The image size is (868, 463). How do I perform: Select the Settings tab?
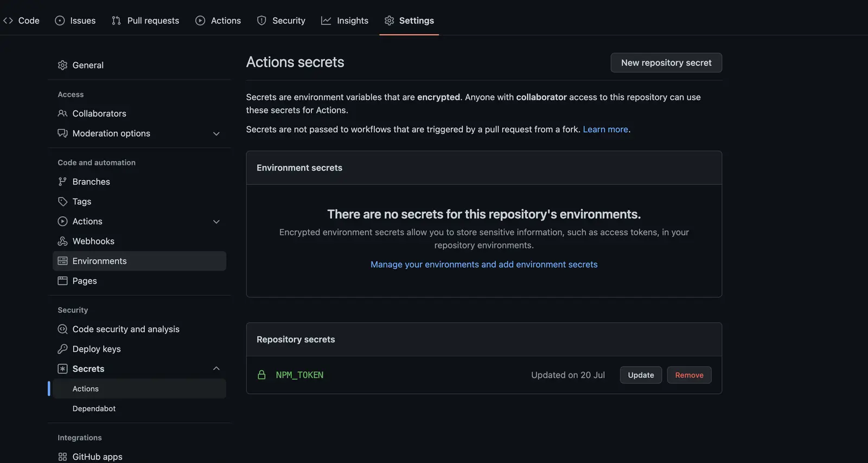[409, 21]
